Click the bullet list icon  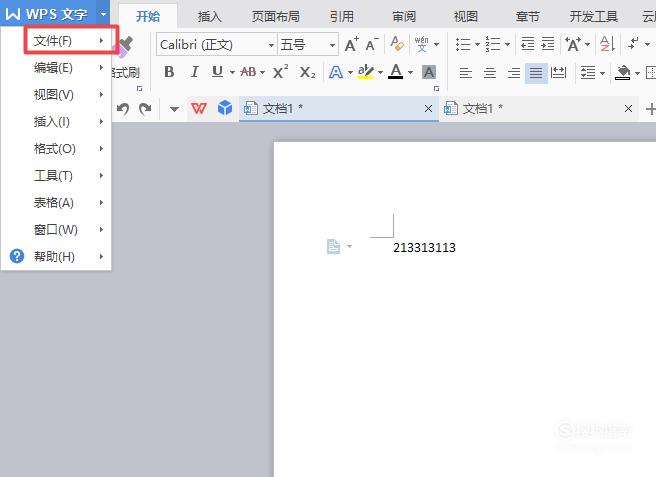tap(463, 44)
